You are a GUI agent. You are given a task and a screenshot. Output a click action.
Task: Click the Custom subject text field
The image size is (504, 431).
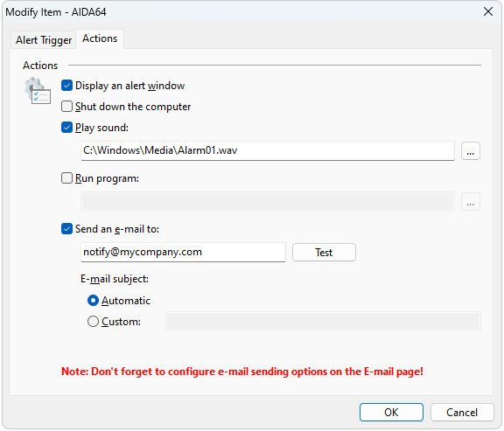323,322
